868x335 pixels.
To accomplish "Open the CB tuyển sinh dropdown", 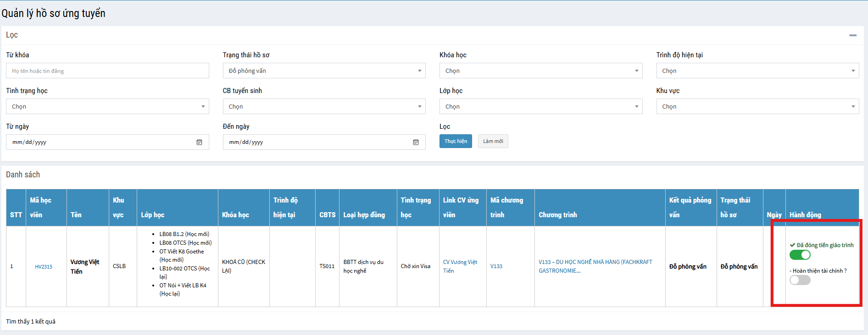I will click(x=324, y=106).
